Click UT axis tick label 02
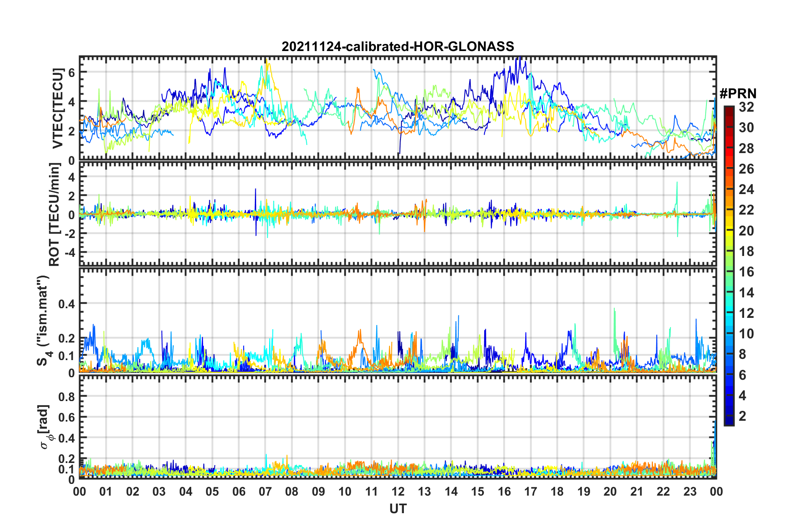The image size is (796, 532). (x=133, y=491)
